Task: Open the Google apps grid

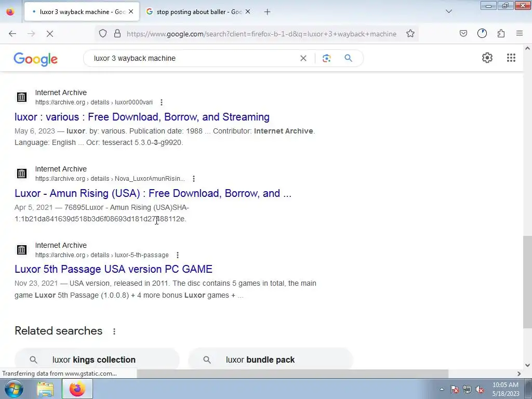Action: point(511,58)
